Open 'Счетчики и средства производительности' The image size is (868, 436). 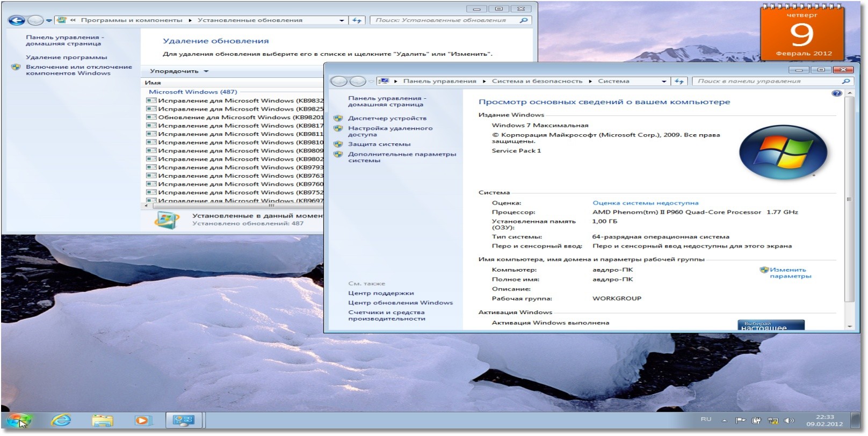coord(386,316)
